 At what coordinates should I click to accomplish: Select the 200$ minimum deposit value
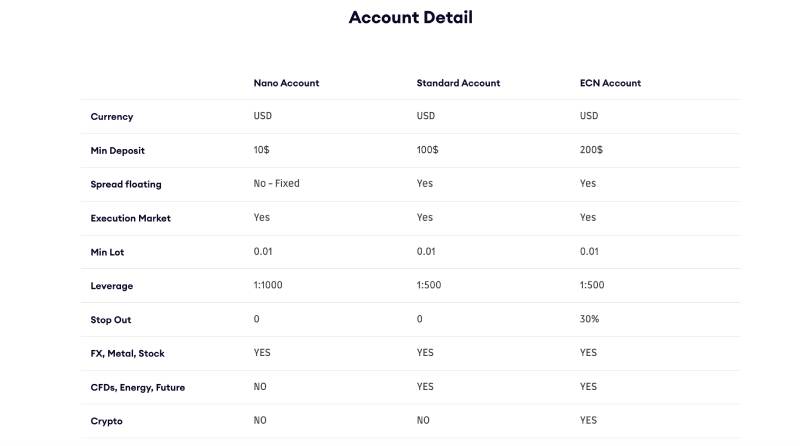[x=591, y=149]
